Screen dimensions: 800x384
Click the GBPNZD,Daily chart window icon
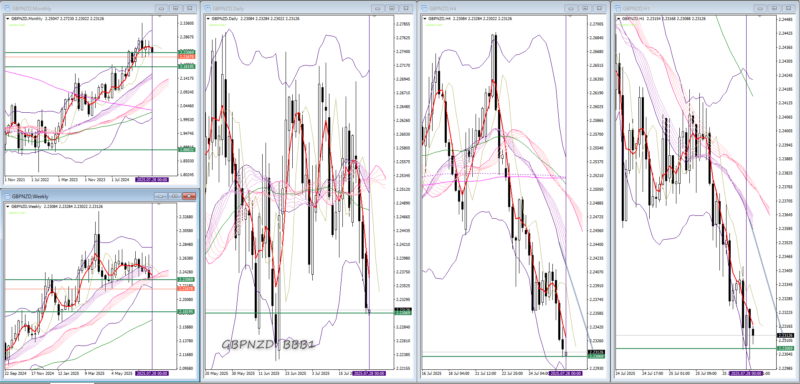pos(207,8)
